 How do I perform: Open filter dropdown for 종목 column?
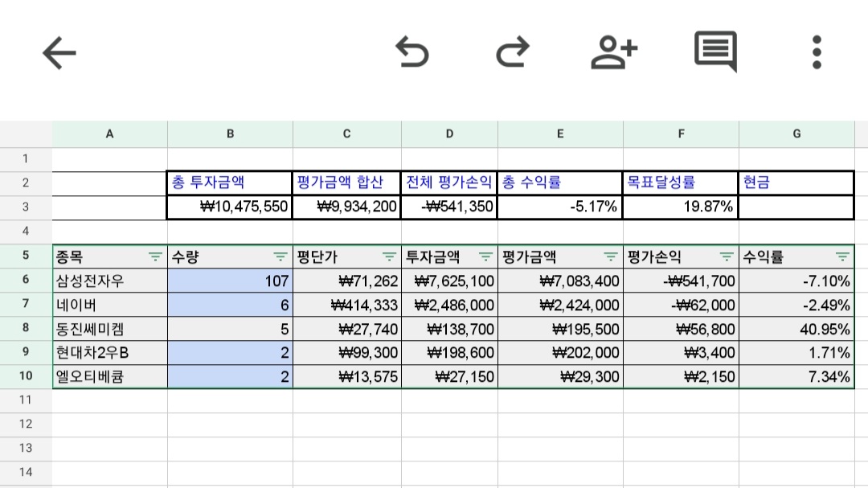tap(155, 256)
